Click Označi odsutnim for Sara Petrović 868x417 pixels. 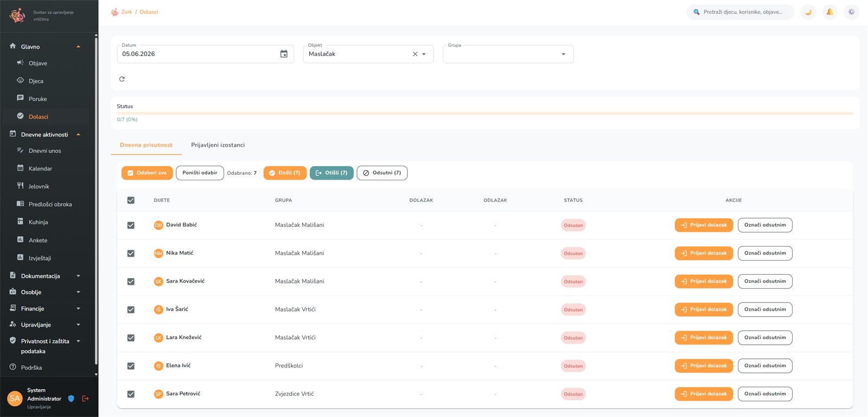(x=765, y=394)
